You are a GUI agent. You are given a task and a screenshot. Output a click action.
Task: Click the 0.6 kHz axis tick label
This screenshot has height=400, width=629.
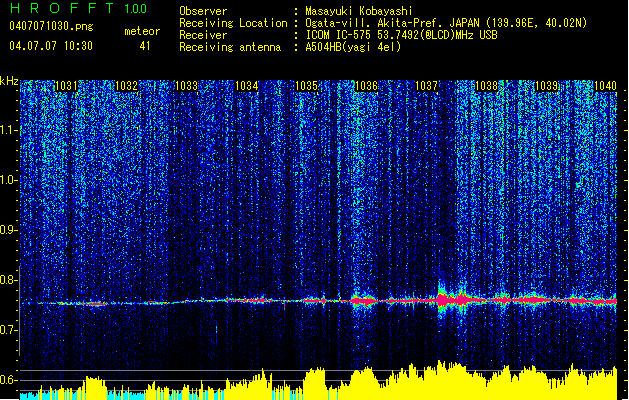coord(9,380)
